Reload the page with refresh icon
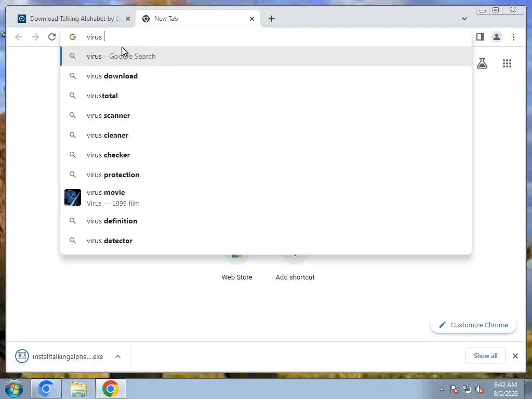 pos(52,37)
